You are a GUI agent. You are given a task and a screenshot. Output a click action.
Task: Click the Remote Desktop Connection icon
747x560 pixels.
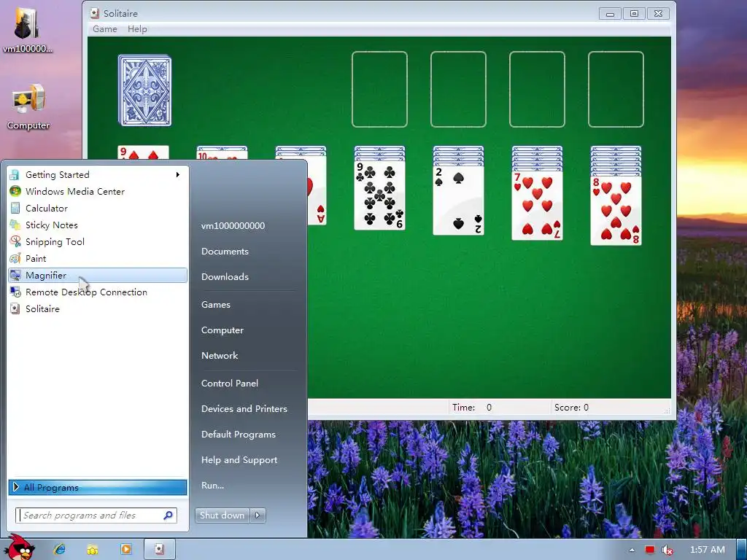15,292
